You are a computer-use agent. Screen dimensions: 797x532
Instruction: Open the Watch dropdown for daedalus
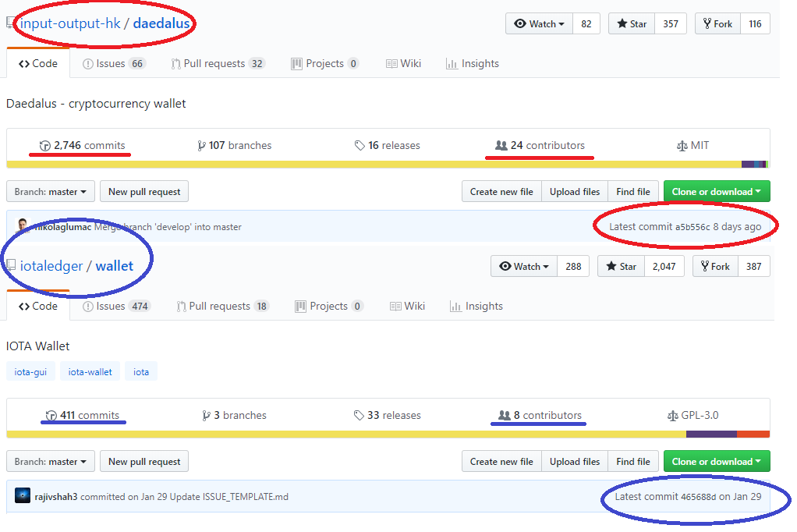coord(539,24)
